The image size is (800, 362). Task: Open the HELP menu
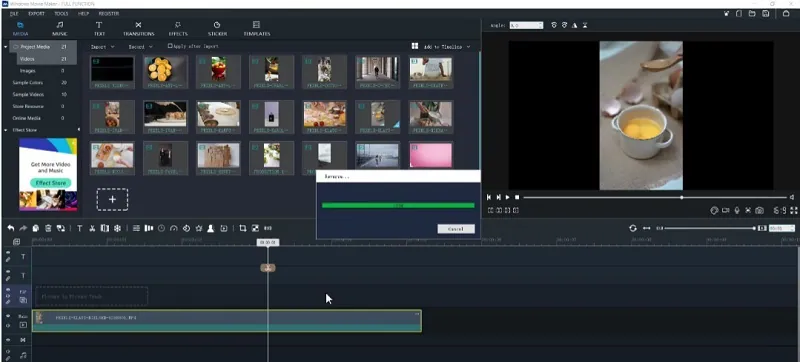coord(84,14)
